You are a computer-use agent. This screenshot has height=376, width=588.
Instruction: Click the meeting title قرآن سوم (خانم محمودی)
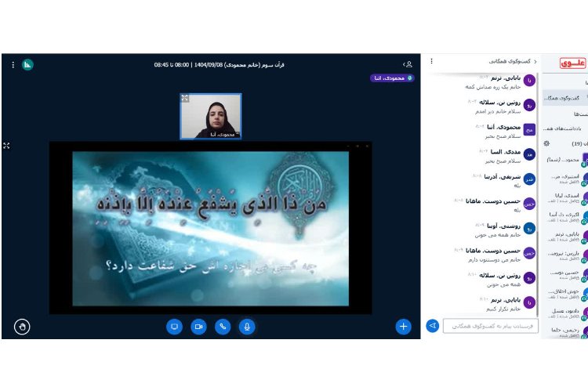254,65
